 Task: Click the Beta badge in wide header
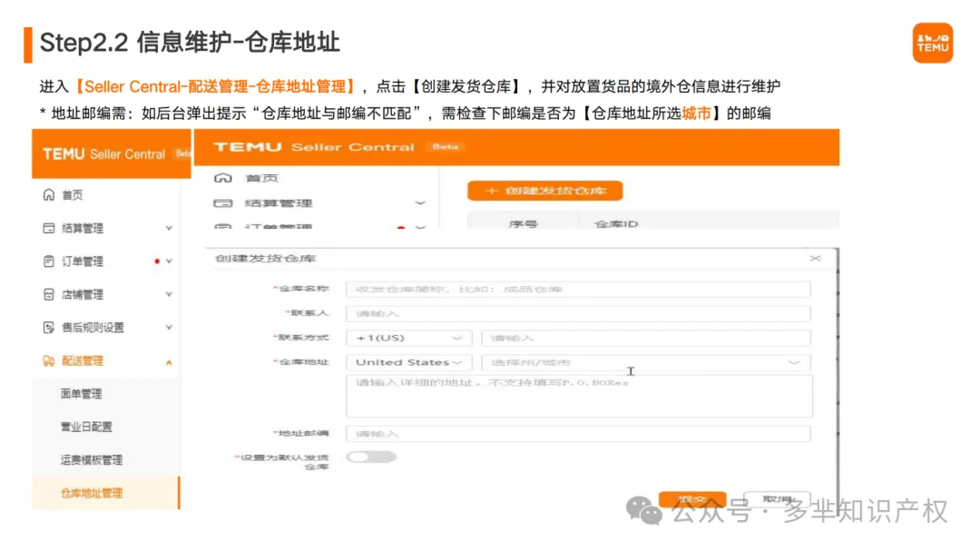click(445, 147)
